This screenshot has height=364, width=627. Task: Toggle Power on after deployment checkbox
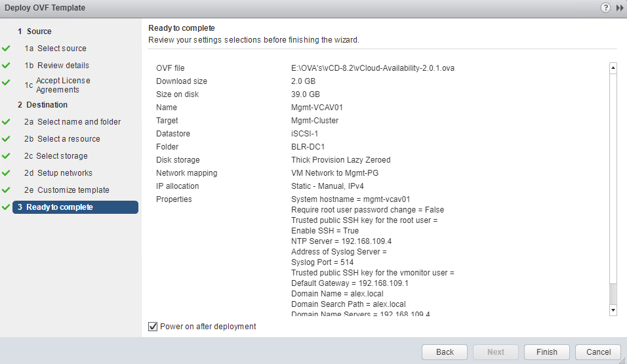point(153,326)
